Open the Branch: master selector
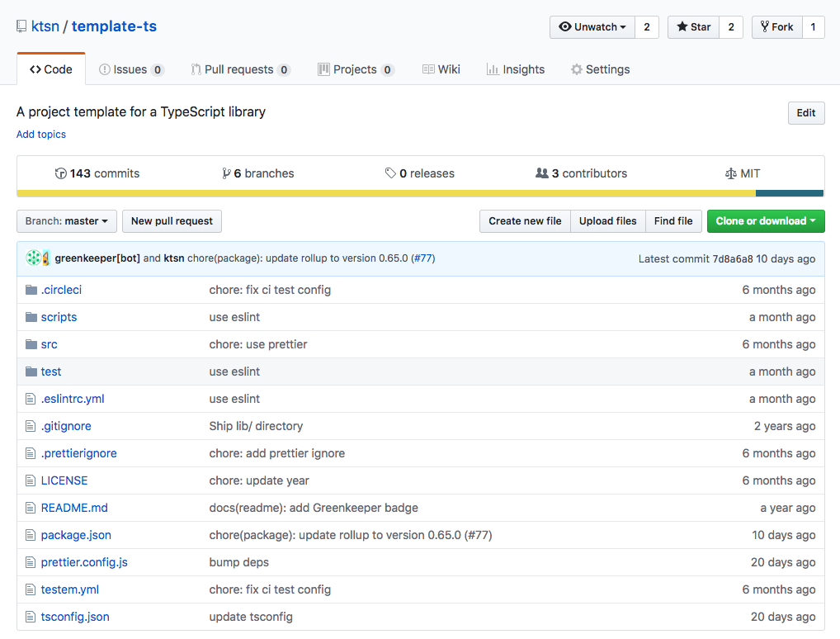This screenshot has width=840, height=639. [67, 221]
